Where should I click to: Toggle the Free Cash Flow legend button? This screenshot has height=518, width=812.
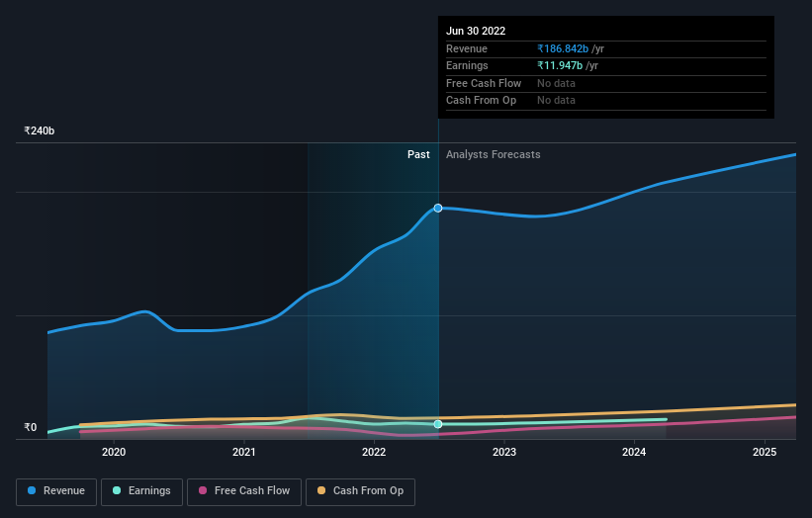click(x=244, y=491)
